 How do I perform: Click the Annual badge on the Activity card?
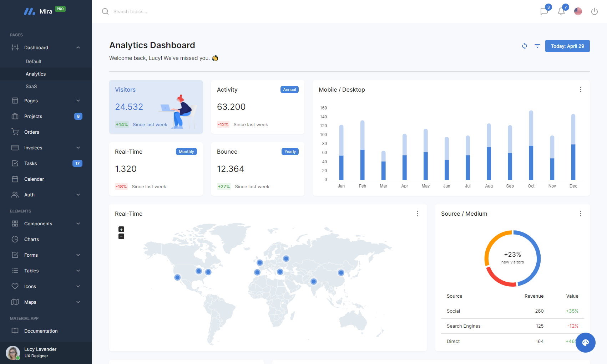pyautogui.click(x=289, y=89)
